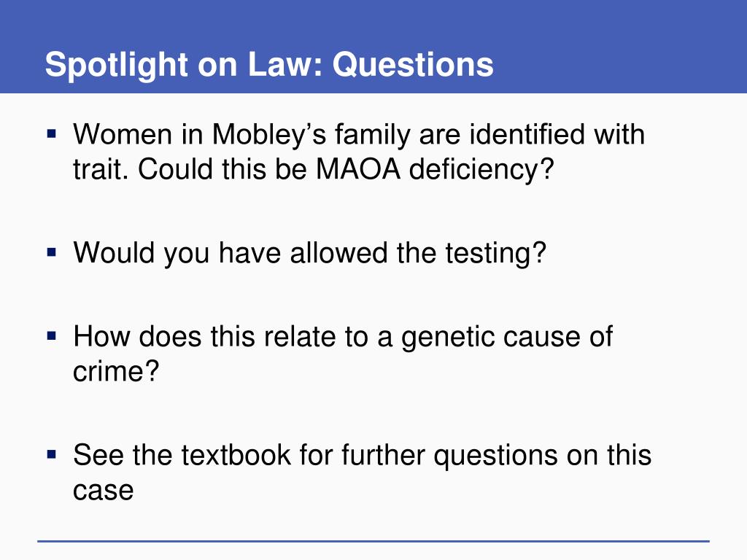Click the word 'crime?' on the slide
Viewport: 747px width, 560px height.
(116, 371)
